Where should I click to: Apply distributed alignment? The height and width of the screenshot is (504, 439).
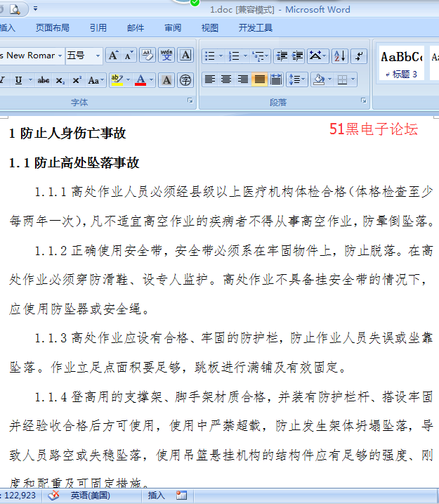276,79
